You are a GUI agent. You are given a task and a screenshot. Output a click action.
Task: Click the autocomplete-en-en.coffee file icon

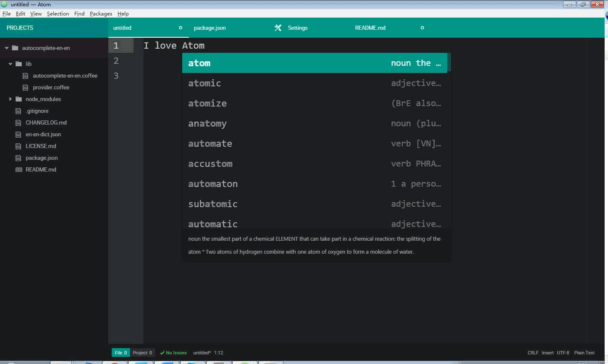26,76
